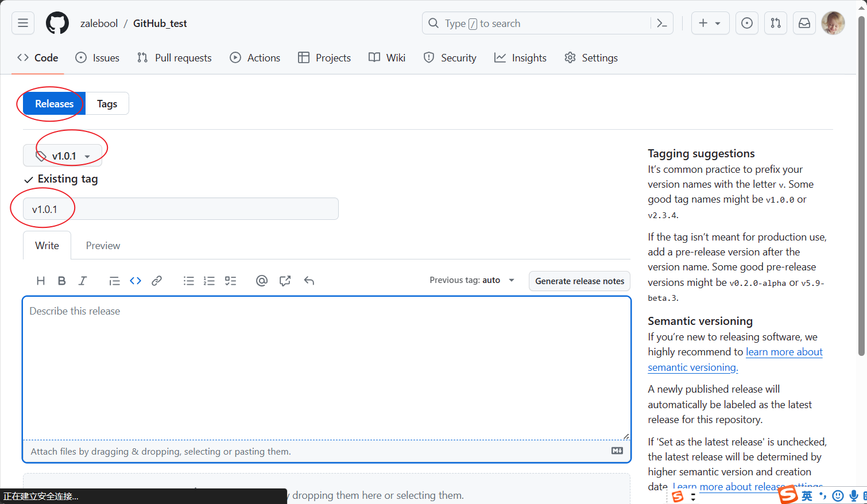This screenshot has width=867, height=504.
Task: Click Generate release notes button
Action: 580,281
